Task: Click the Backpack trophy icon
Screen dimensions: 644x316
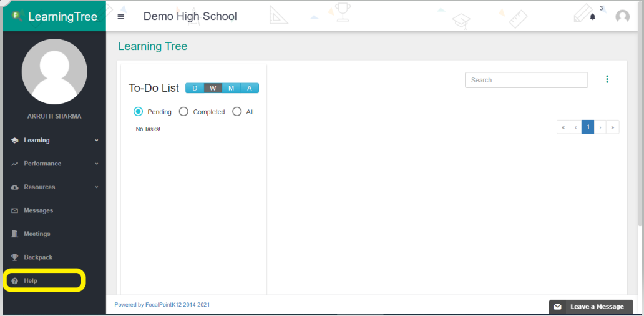Action: (15, 257)
